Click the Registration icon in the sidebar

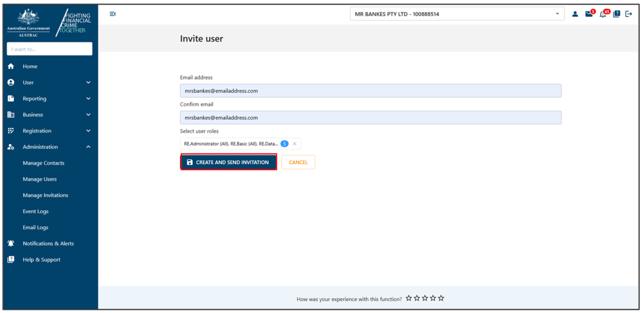point(11,131)
